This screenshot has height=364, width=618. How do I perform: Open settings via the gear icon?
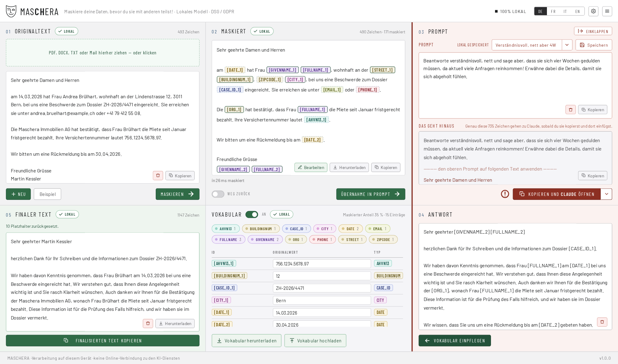point(593,11)
